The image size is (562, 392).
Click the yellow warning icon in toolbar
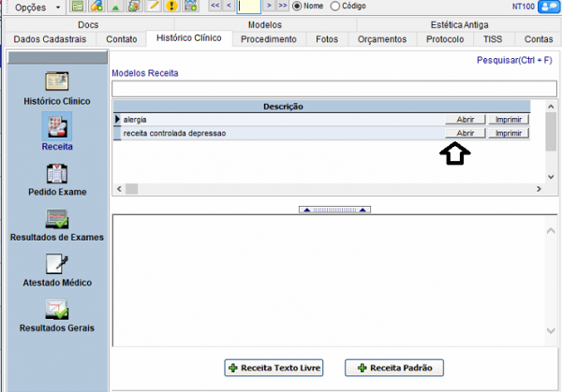click(170, 7)
